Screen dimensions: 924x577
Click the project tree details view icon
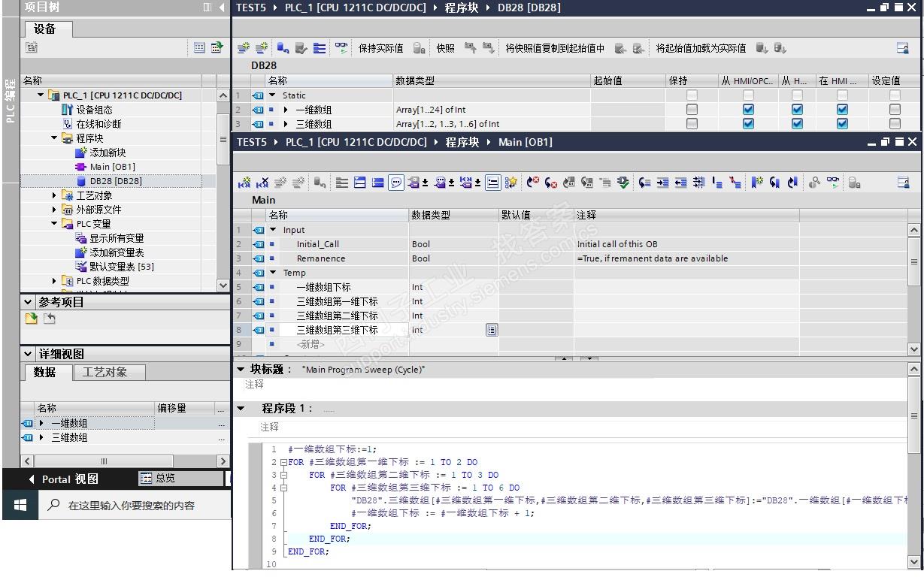[198, 48]
